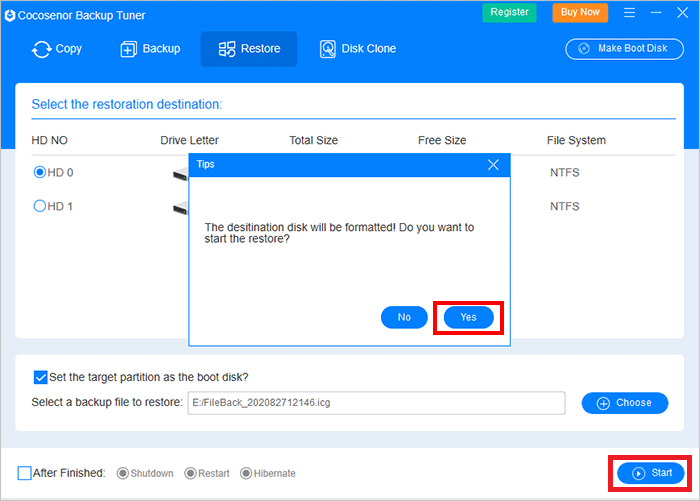This screenshot has height=501, width=700.
Task: Close the Tips dialog with X
Action: tap(493, 165)
